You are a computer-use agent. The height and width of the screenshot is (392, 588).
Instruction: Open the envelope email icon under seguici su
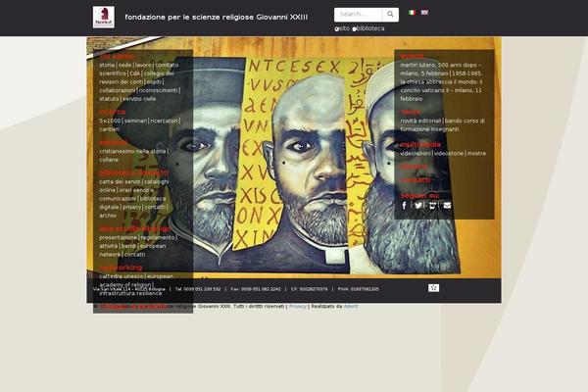(x=447, y=205)
